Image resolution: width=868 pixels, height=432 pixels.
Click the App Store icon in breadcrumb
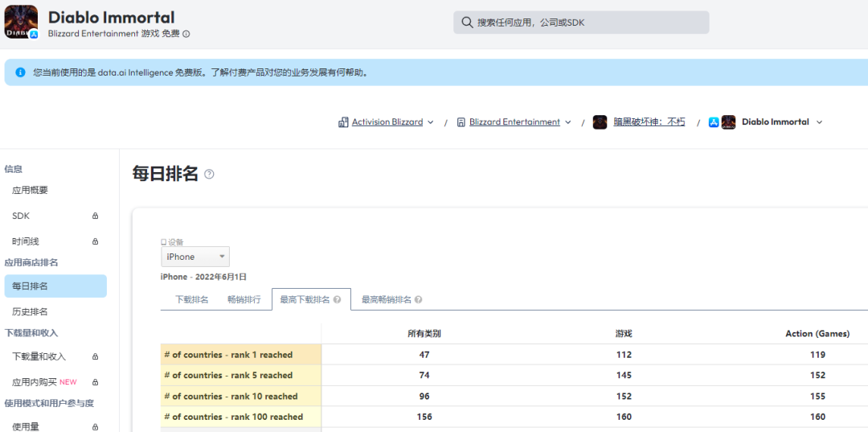(714, 121)
